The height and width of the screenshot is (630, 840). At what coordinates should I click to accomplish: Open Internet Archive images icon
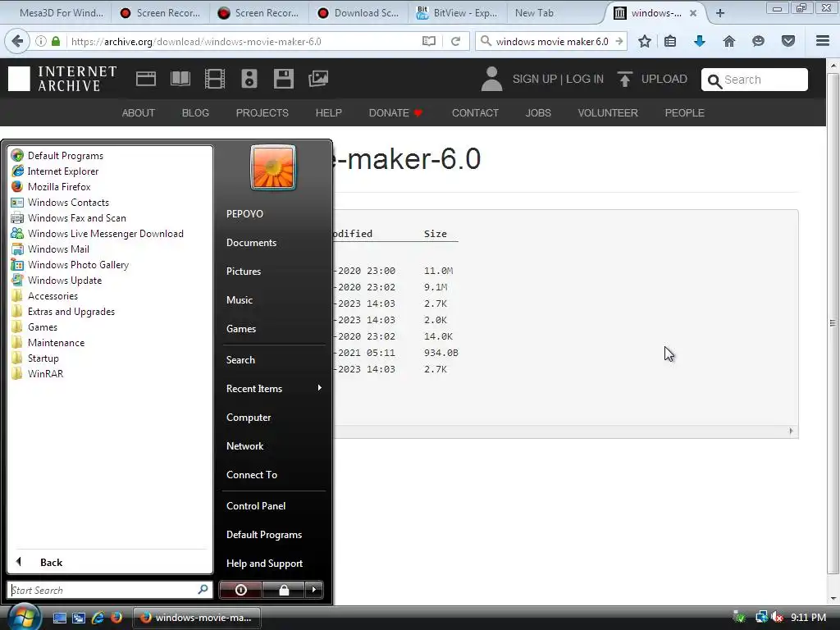318,79
